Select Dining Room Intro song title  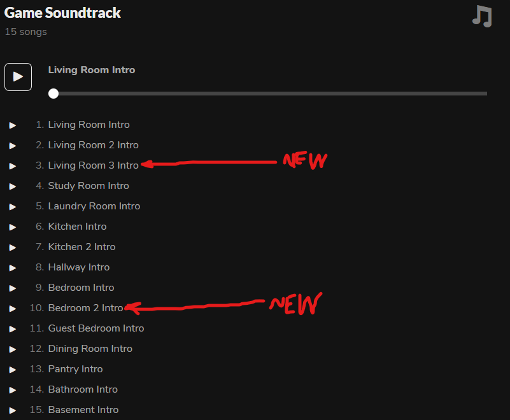point(90,349)
